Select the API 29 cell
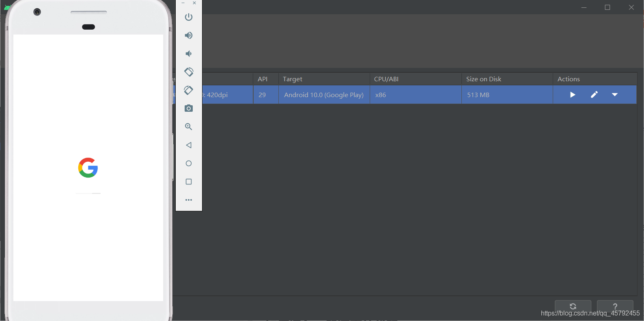This screenshot has width=644, height=321. coord(266,95)
